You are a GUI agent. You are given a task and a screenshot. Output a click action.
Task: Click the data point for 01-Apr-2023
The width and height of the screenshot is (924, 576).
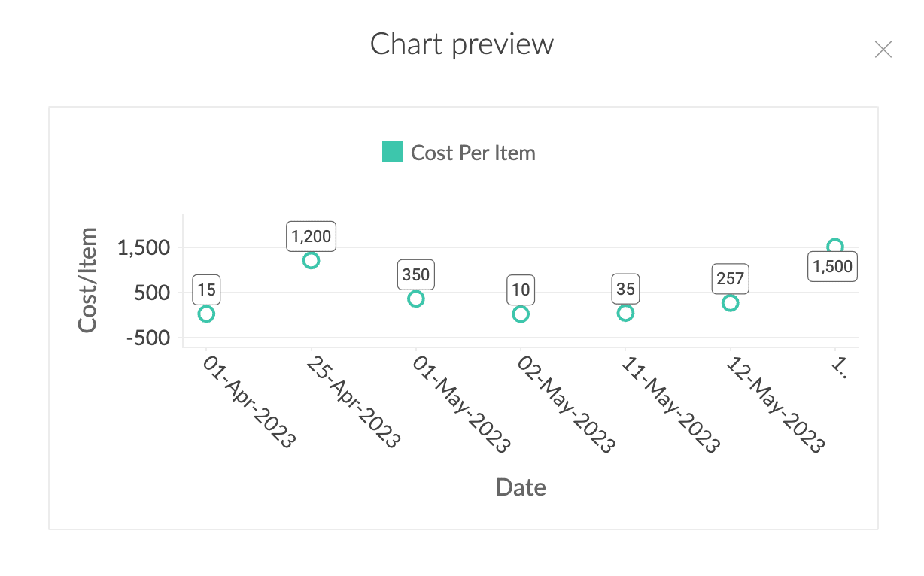point(206,314)
